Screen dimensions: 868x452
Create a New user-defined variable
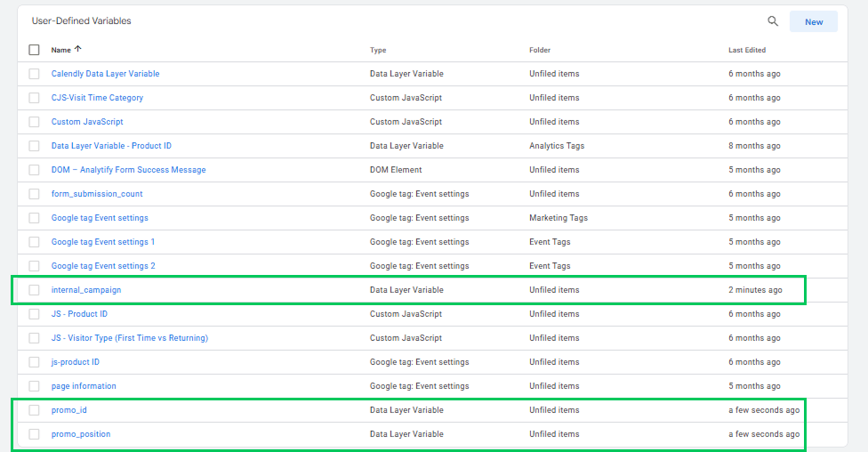(x=813, y=21)
